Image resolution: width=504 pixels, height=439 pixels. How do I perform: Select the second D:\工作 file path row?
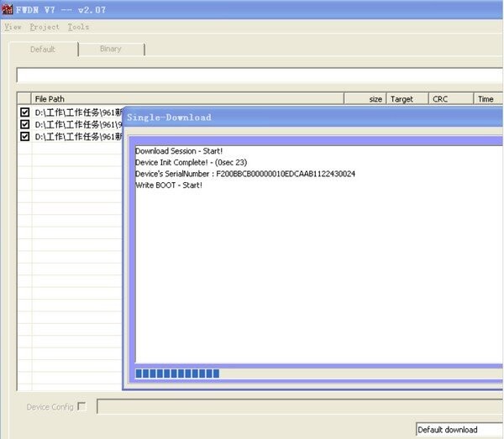[x=78, y=124]
